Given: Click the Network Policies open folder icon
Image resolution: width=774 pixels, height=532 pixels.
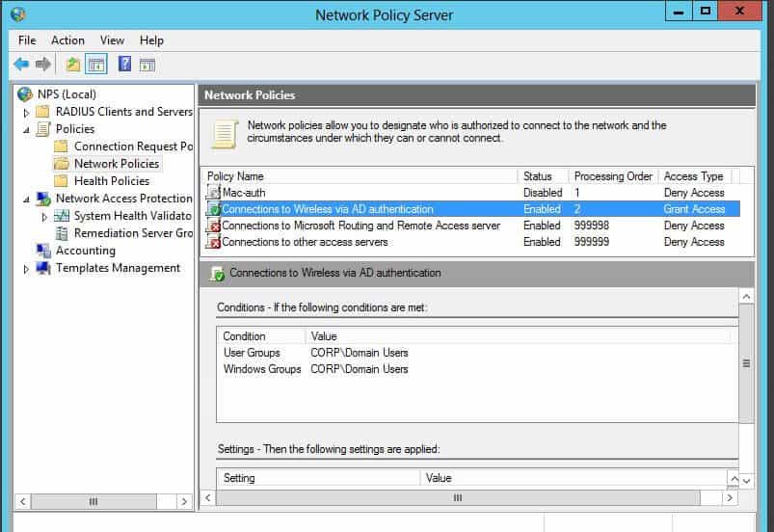Looking at the screenshot, I should pyautogui.click(x=62, y=163).
